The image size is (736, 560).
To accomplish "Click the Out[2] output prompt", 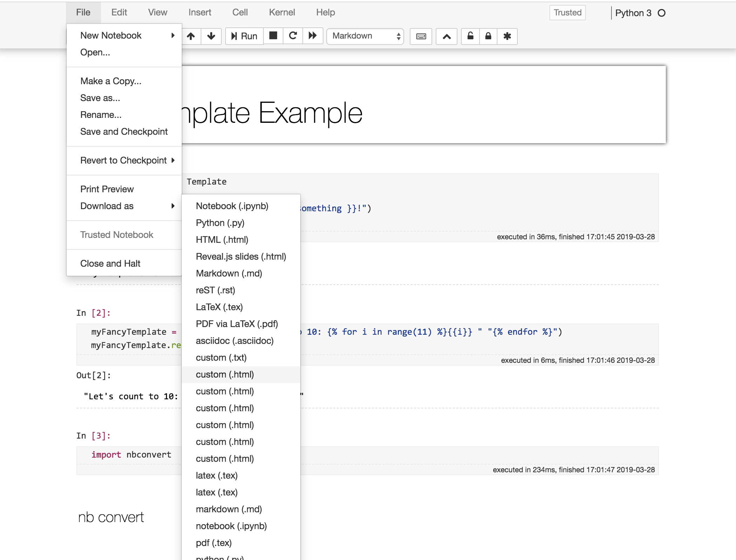I will click(x=93, y=375).
